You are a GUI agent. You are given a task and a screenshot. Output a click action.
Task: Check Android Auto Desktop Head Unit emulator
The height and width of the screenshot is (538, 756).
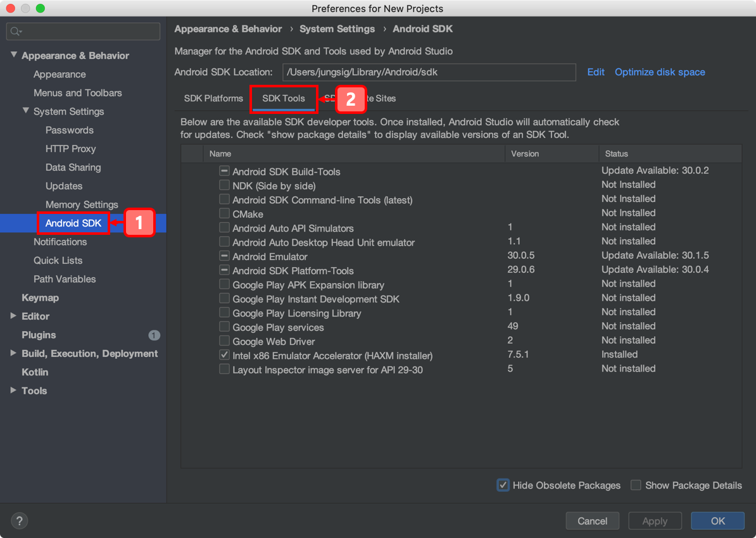[224, 242]
